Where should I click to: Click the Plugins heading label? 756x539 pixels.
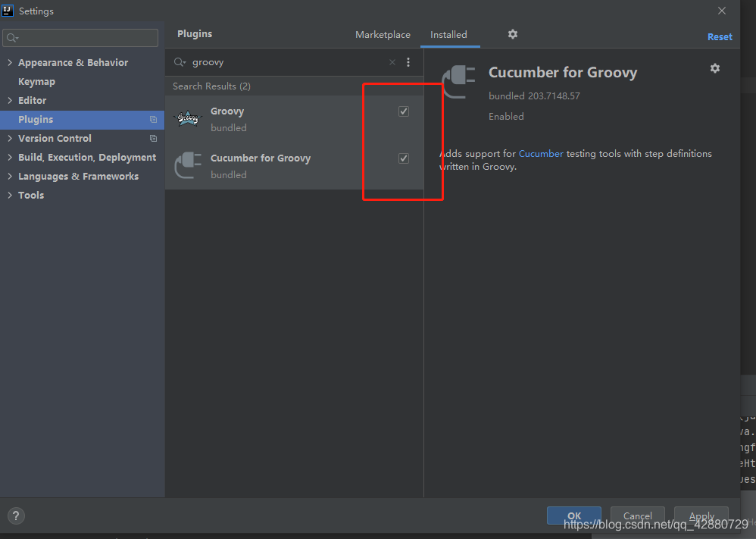[195, 34]
